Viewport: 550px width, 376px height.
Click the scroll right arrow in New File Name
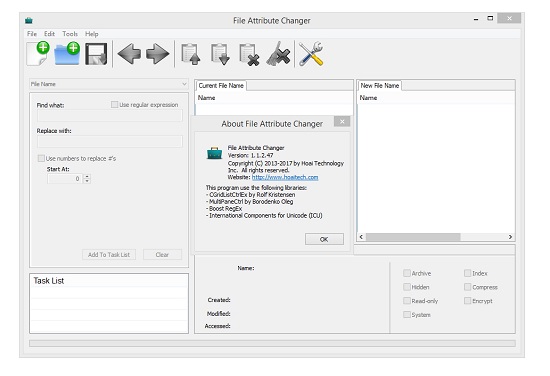point(510,237)
